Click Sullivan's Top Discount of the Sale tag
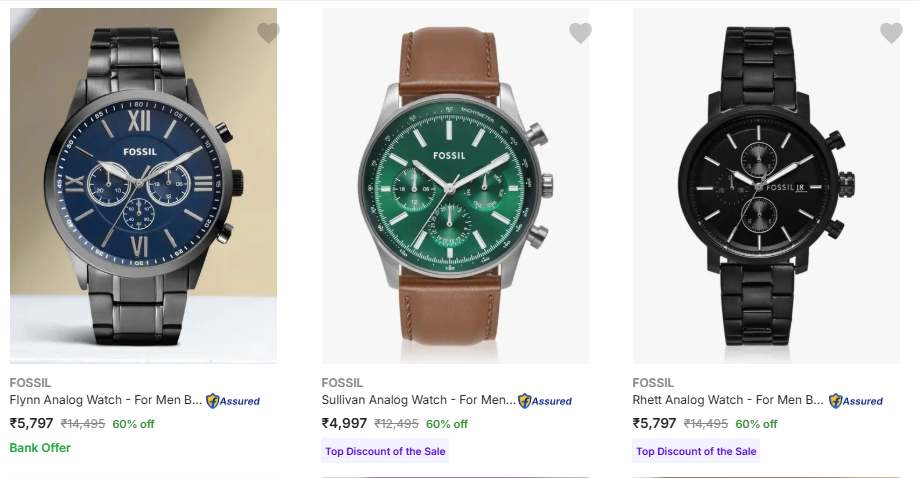The image size is (919, 478). click(x=385, y=451)
